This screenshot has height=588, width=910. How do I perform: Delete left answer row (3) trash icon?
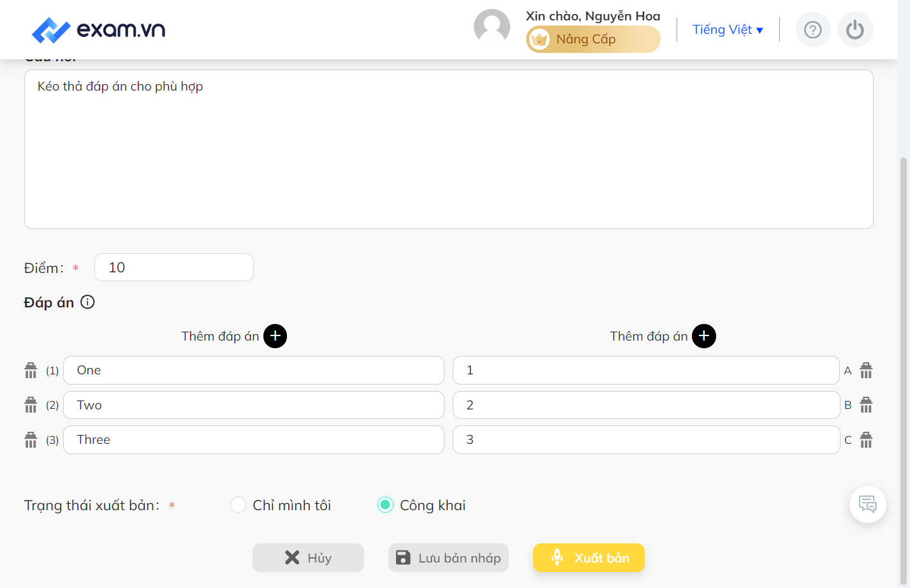click(x=31, y=440)
